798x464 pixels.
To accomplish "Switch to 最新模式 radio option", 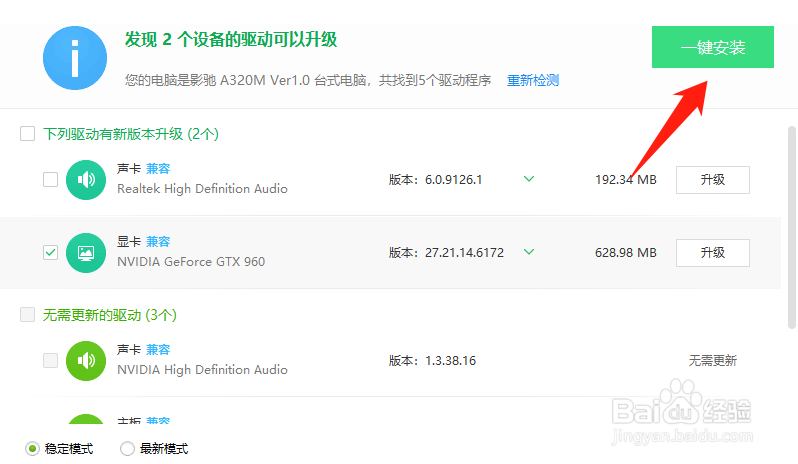I will (127, 449).
